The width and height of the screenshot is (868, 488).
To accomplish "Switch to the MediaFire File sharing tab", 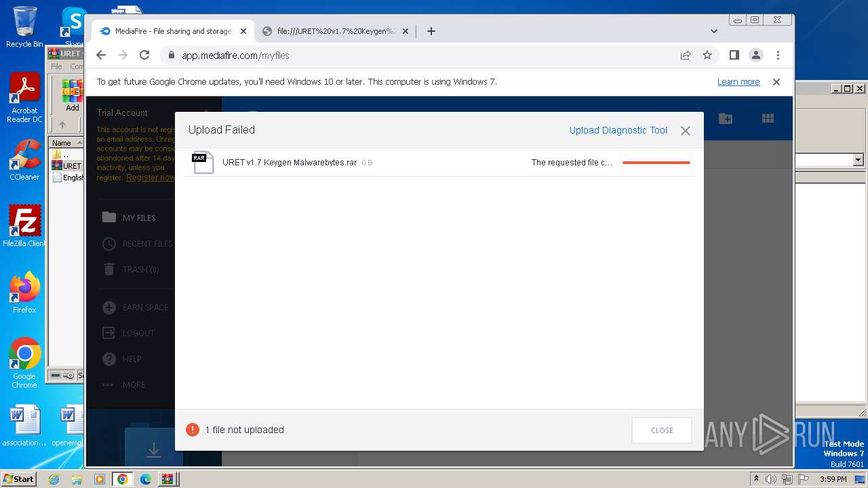I will (173, 31).
